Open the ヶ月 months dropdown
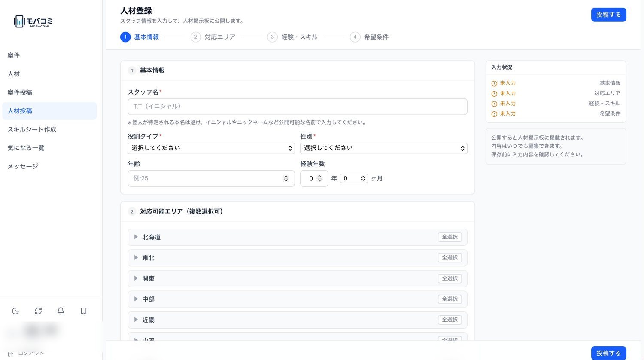Screen dimensions: 644x360 [x=354, y=178]
